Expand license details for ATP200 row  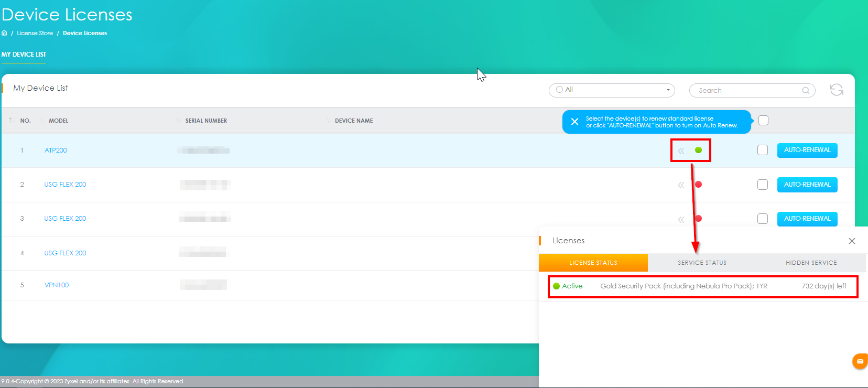681,151
